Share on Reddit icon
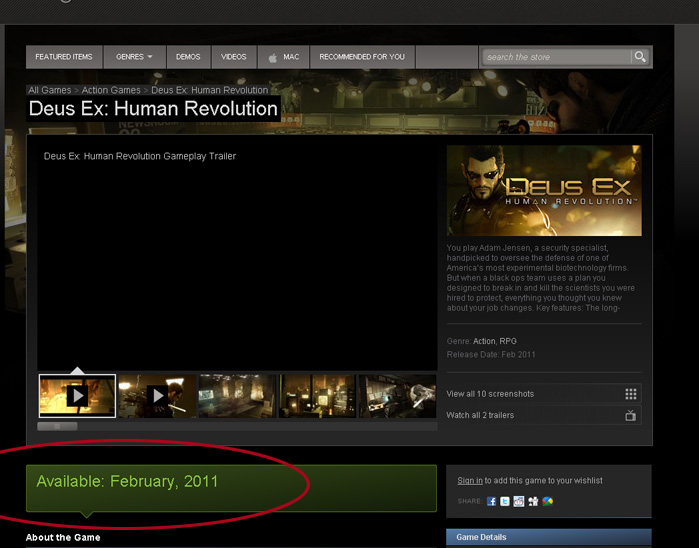699x548 pixels. click(x=518, y=501)
